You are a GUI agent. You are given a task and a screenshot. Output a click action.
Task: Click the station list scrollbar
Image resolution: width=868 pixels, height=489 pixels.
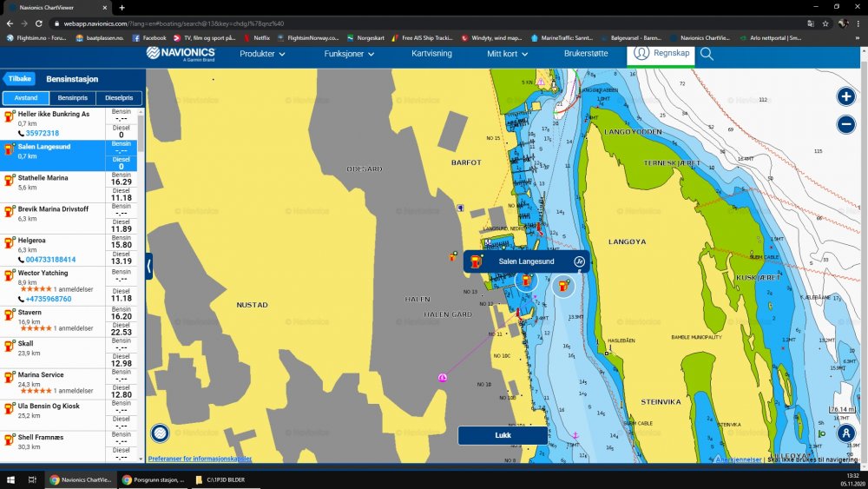pos(141,133)
